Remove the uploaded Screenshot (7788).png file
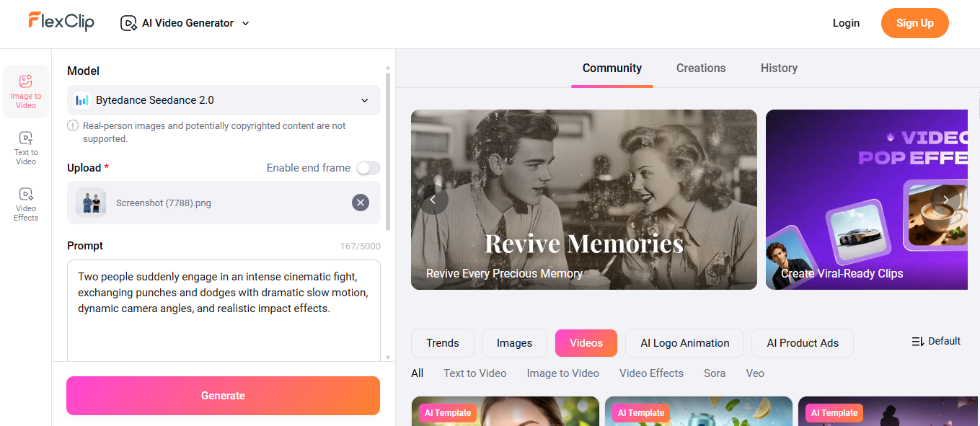This screenshot has height=426, width=980. [361, 203]
